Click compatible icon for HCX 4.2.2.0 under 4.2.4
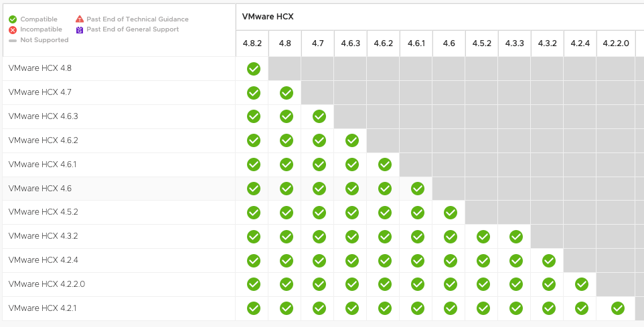Image resolution: width=644 pixels, height=327 pixels. tap(581, 285)
